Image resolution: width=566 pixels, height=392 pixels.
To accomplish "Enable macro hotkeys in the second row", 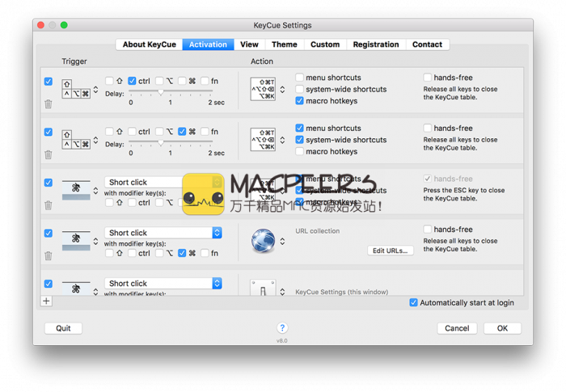I will [x=300, y=152].
